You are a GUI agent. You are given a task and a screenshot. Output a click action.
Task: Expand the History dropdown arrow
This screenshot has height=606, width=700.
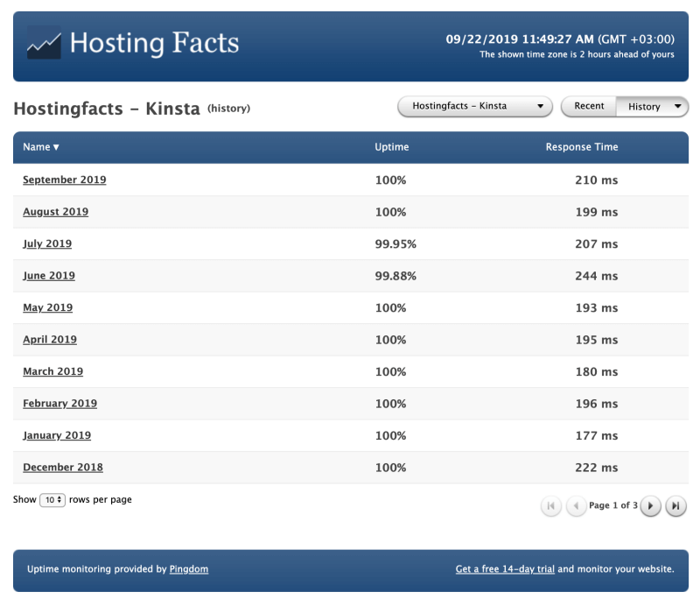click(677, 106)
